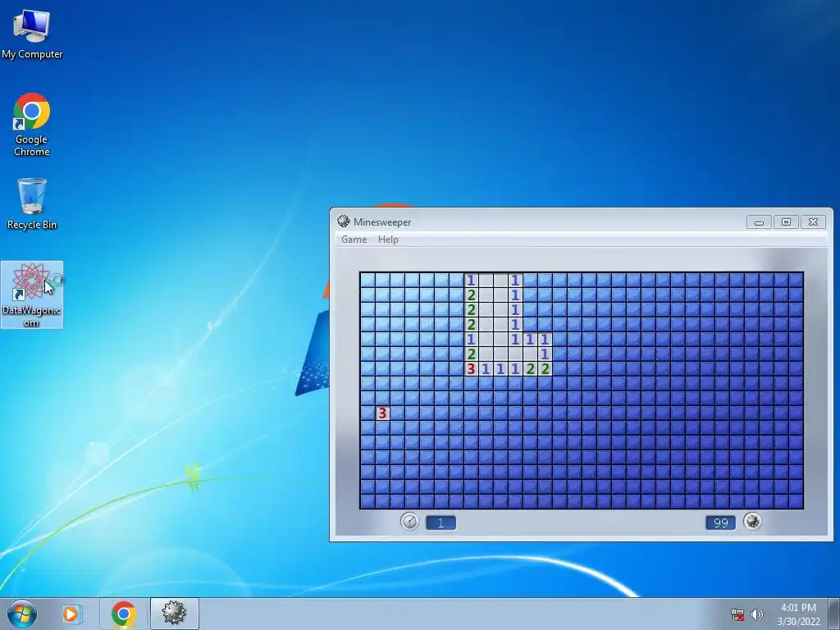This screenshot has width=840, height=630.
Task: Click the Minesweeper taskbar button
Action: 174,614
